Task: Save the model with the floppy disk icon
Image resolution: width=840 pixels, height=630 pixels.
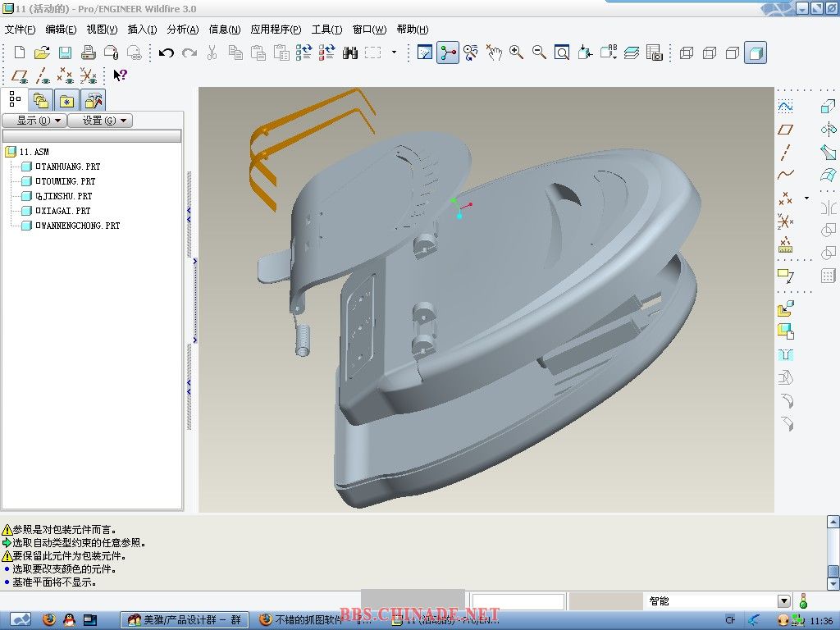Action: (x=65, y=52)
